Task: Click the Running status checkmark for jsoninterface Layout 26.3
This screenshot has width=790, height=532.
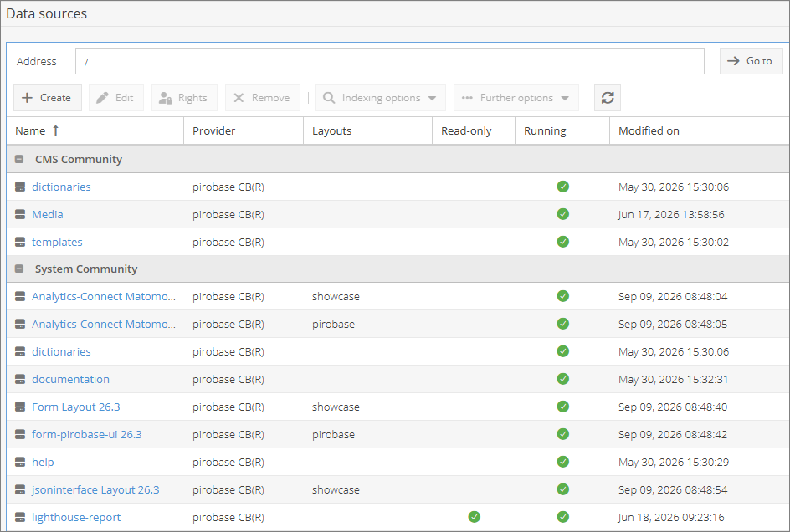Action: (562, 489)
